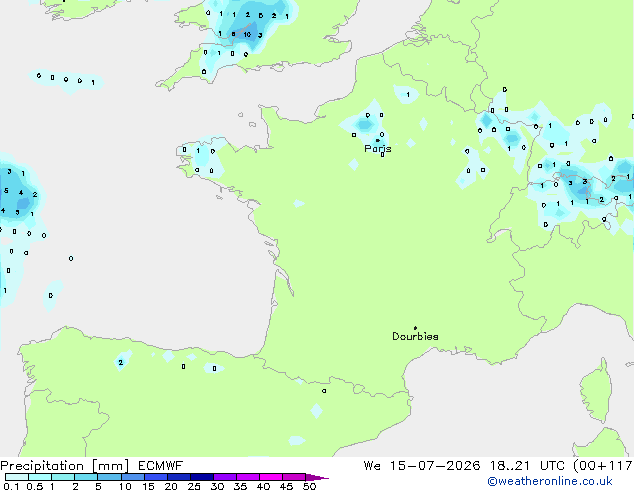Pick the 10 mm blue legend swatch

pyautogui.click(x=133, y=477)
